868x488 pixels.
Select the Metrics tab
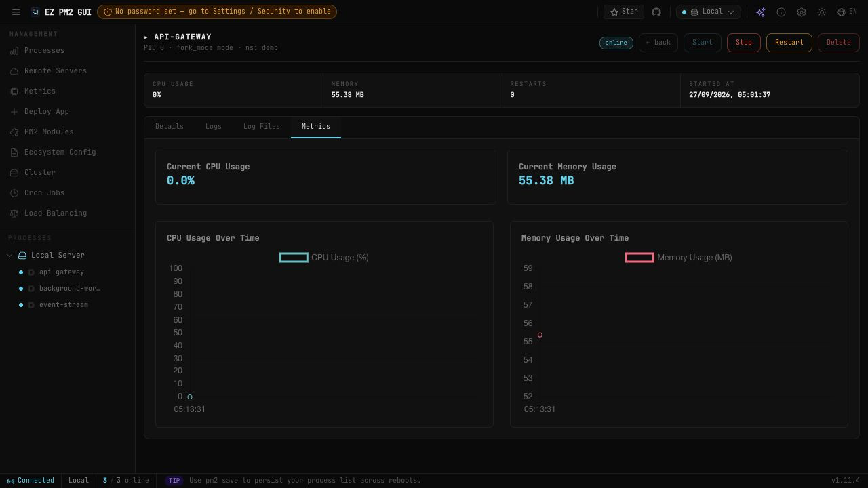coord(316,127)
